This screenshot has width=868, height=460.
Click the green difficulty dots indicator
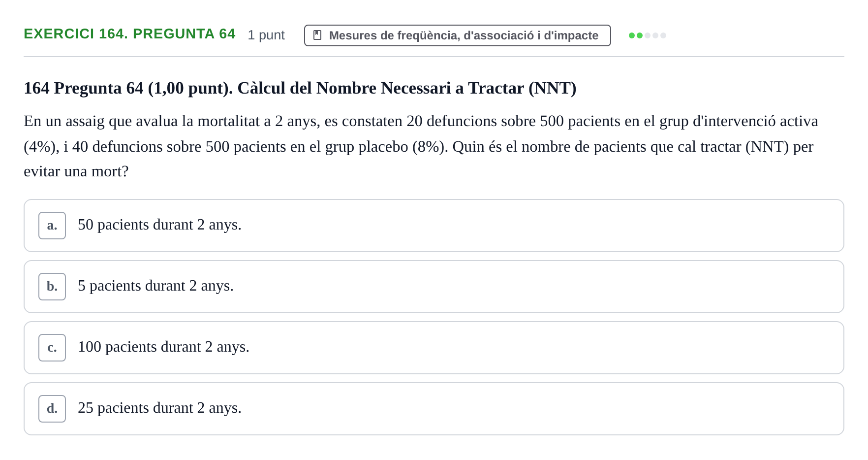point(648,35)
